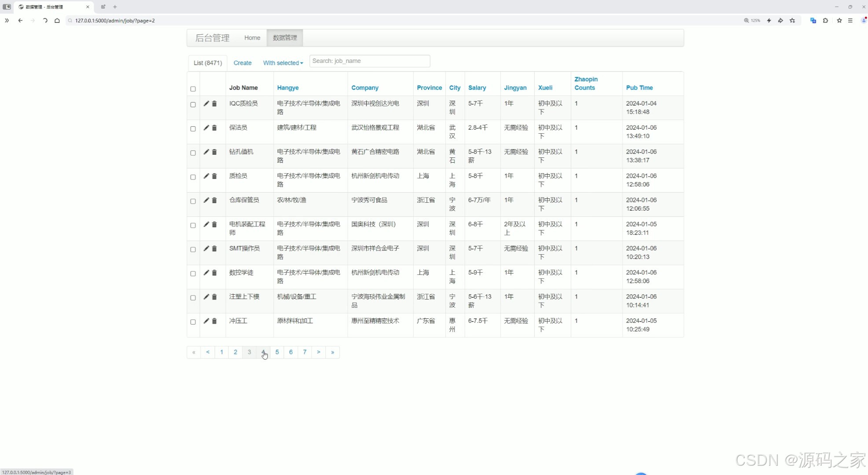Switch to the Create tab

point(242,63)
